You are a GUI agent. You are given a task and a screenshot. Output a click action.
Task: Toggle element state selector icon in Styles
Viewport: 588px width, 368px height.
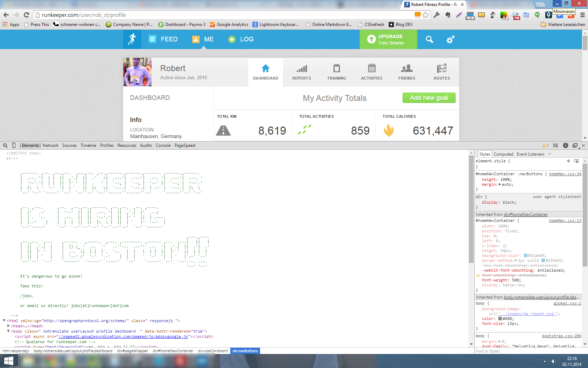[576, 161]
